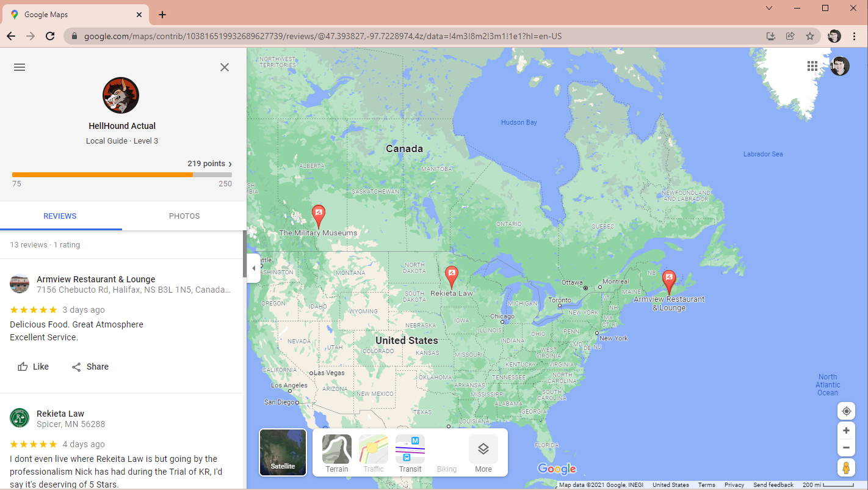
Task: Click the Terms link in footer
Action: click(706, 485)
